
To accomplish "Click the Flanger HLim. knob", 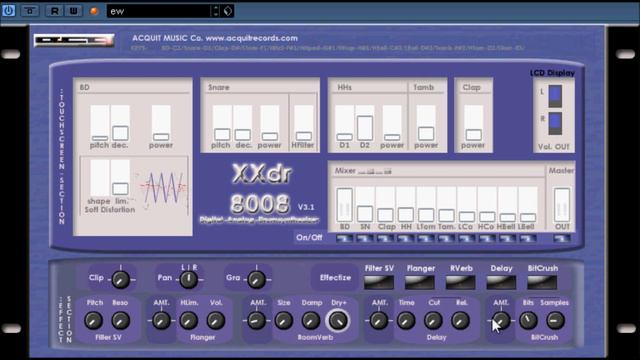I will tap(189, 321).
